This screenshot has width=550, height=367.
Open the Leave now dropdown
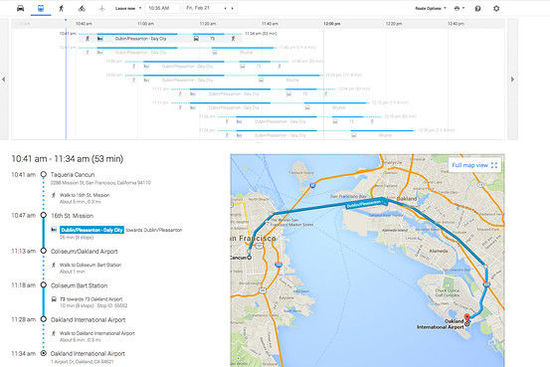(x=128, y=8)
